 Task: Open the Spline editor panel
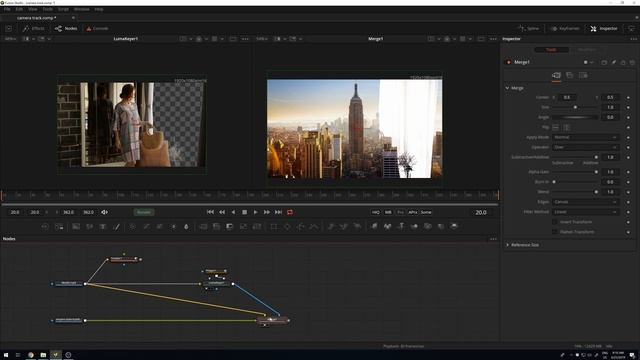(x=529, y=29)
